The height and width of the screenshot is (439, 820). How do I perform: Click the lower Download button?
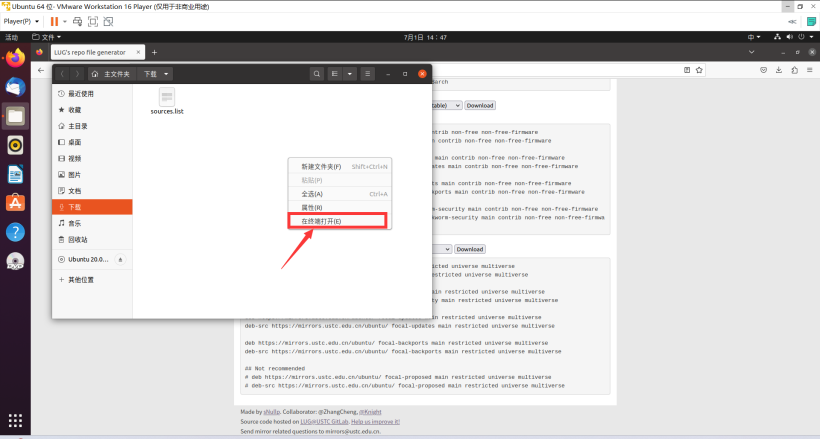click(469, 249)
